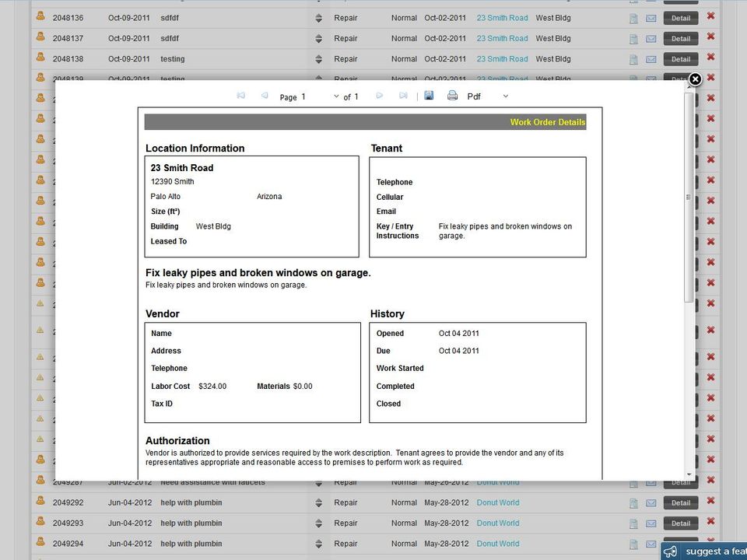Click user icon for work order 2048136
Screen dimensions: 747x560
(x=40, y=16)
